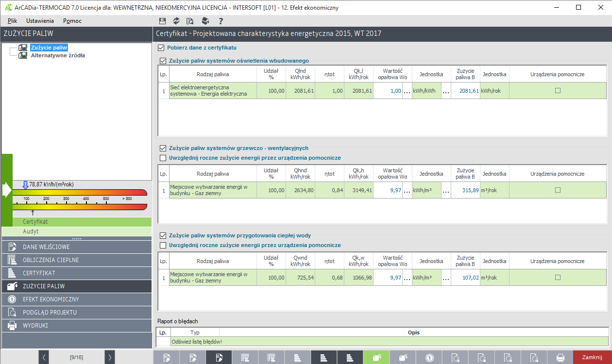Click the dark highlighted input-data step icon
612x364 pixels.
pyautogui.click(x=219, y=358)
